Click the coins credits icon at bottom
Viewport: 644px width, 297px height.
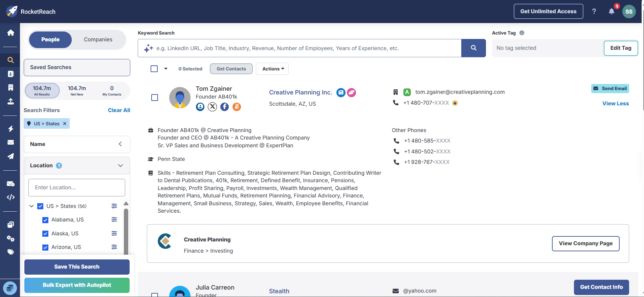pyautogui.click(x=10, y=289)
